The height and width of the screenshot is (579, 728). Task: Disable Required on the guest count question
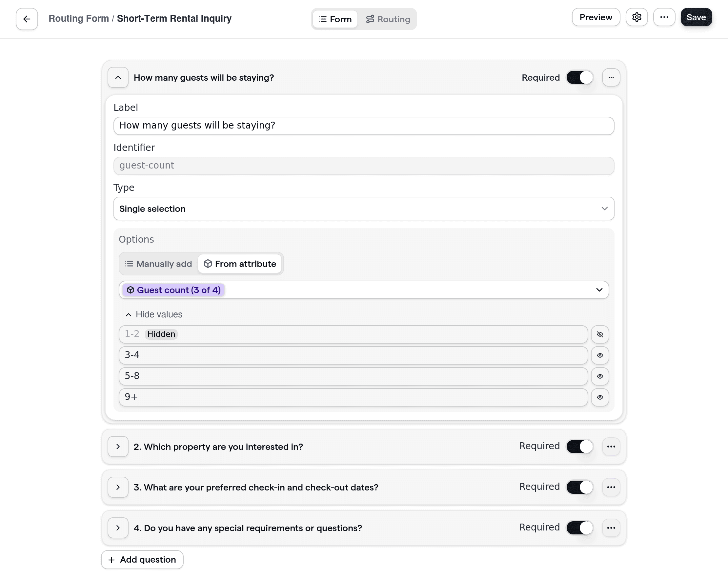click(579, 77)
